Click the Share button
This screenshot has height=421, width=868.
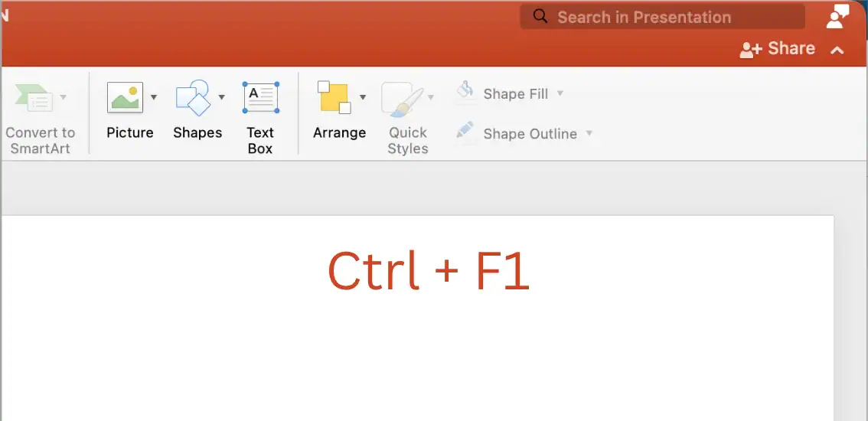pyautogui.click(x=777, y=49)
